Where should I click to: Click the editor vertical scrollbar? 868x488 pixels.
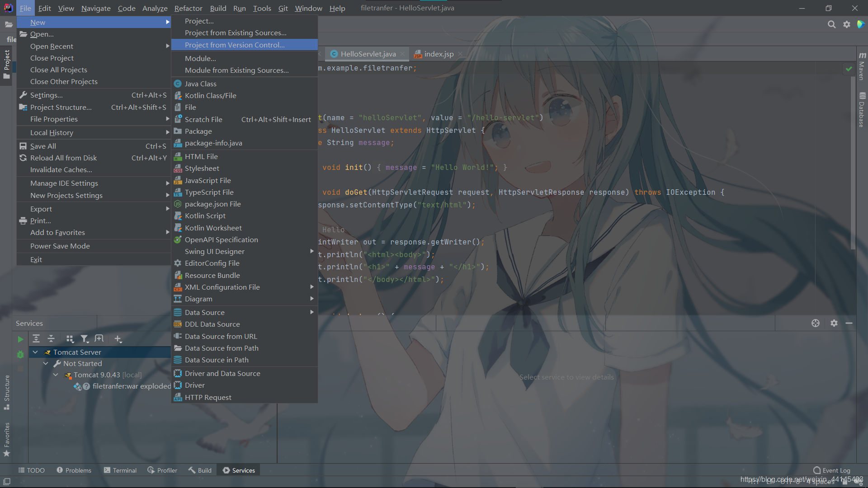(853, 163)
